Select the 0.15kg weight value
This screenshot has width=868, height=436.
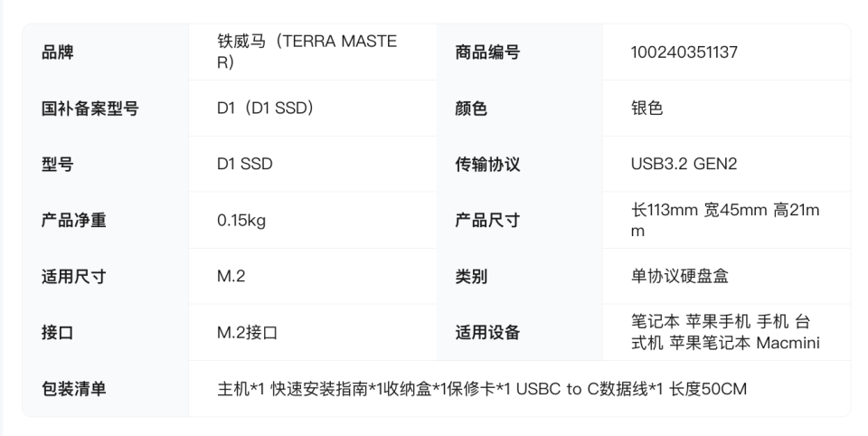click(241, 220)
